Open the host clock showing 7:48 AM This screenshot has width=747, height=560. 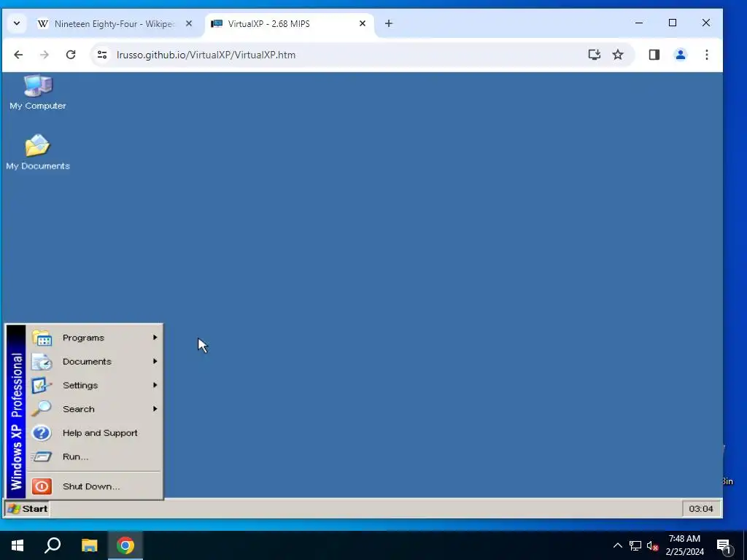[684, 545]
